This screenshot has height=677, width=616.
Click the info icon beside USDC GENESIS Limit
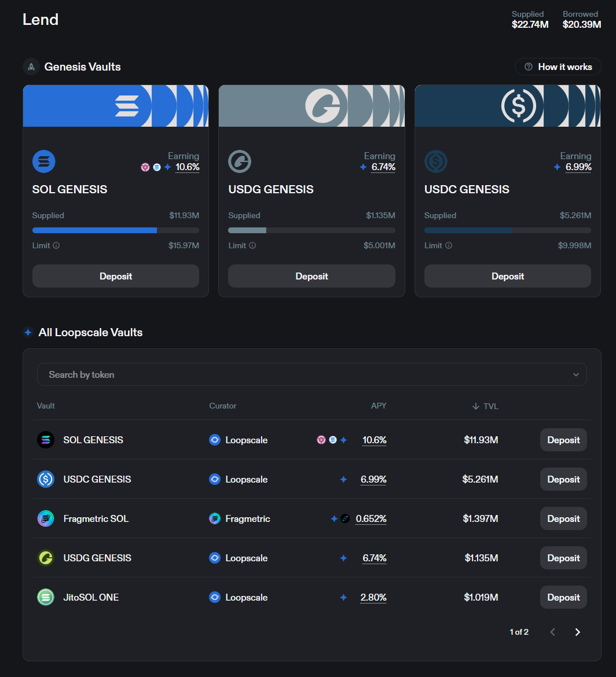tap(448, 245)
